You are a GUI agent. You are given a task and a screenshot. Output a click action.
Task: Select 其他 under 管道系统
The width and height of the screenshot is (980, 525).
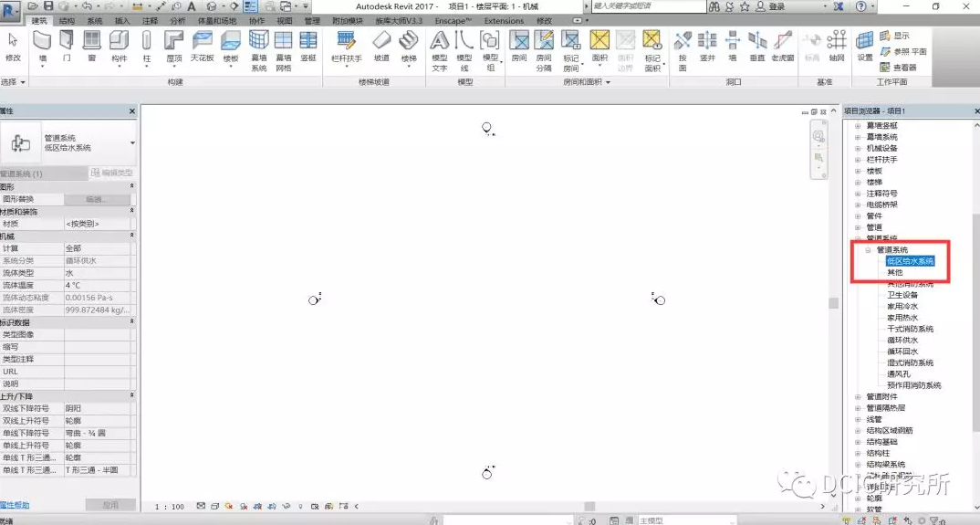(894, 272)
